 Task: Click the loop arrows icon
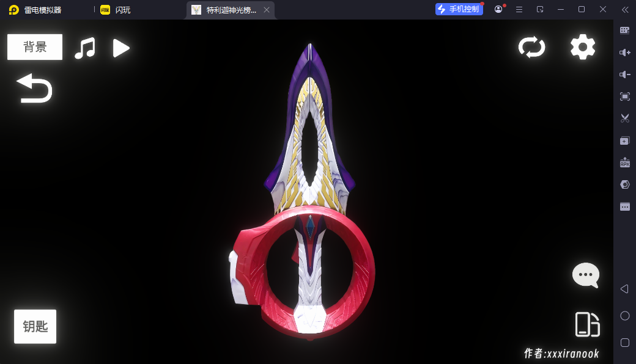532,47
